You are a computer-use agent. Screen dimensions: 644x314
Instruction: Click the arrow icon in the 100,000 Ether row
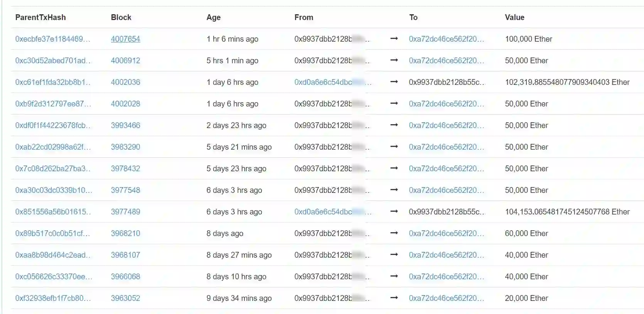(394, 39)
